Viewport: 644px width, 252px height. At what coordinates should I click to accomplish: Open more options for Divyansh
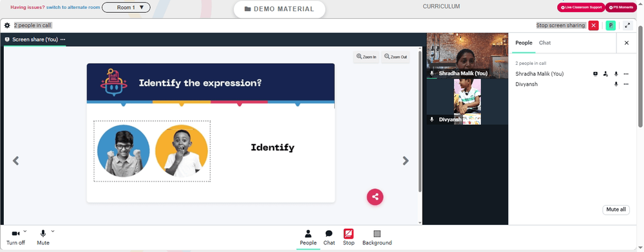coord(626,84)
